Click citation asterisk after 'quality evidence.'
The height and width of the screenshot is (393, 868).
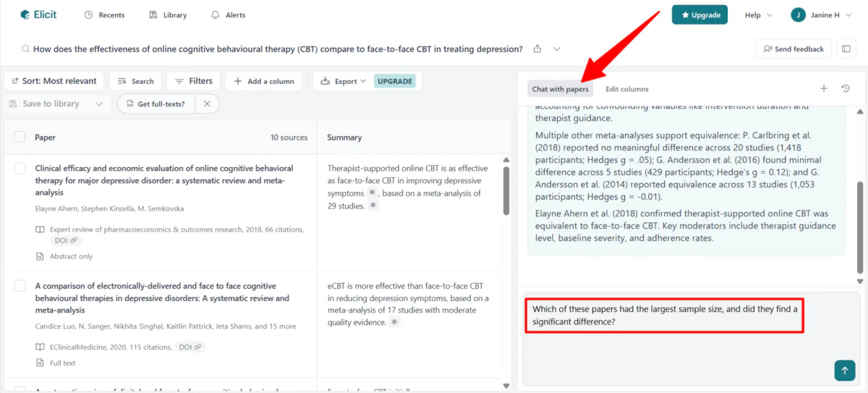pos(394,322)
